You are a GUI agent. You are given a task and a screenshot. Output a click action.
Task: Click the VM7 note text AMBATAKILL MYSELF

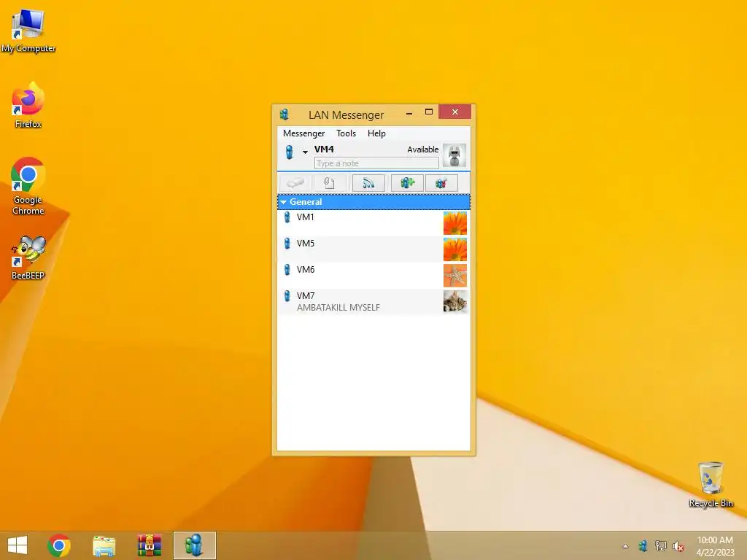tap(338, 308)
